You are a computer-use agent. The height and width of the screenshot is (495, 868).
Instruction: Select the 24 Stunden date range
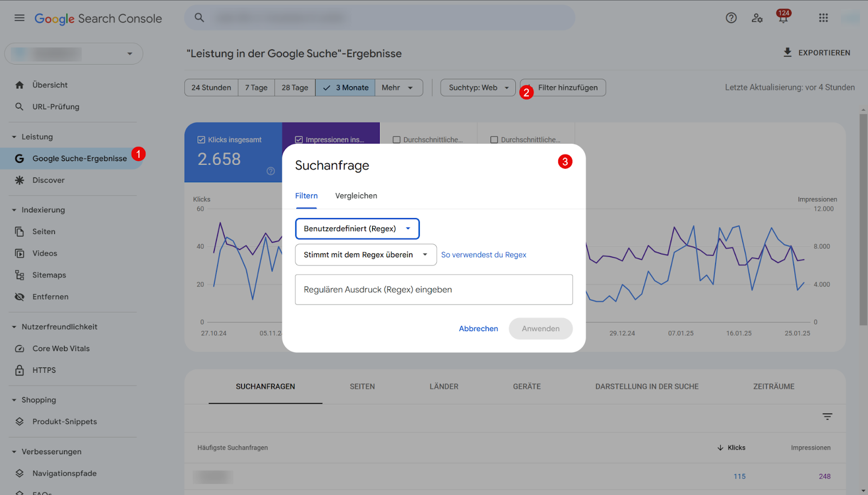click(211, 87)
